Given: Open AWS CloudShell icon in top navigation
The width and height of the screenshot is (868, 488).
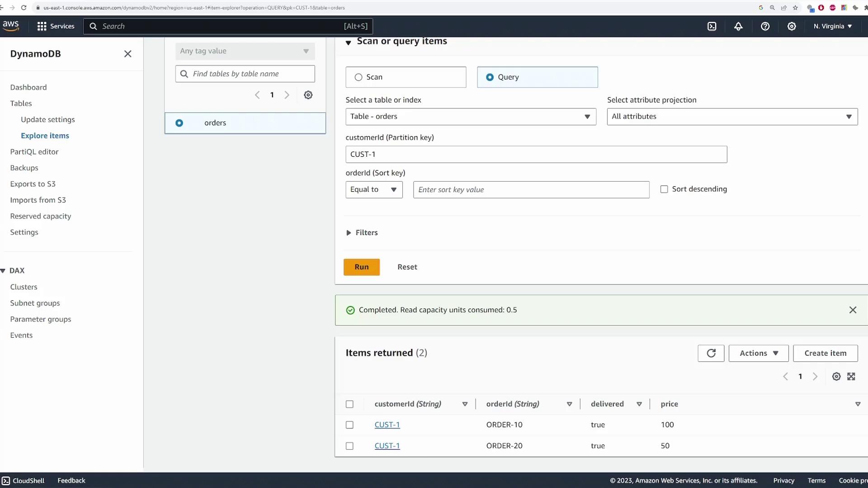Looking at the screenshot, I should (712, 26).
